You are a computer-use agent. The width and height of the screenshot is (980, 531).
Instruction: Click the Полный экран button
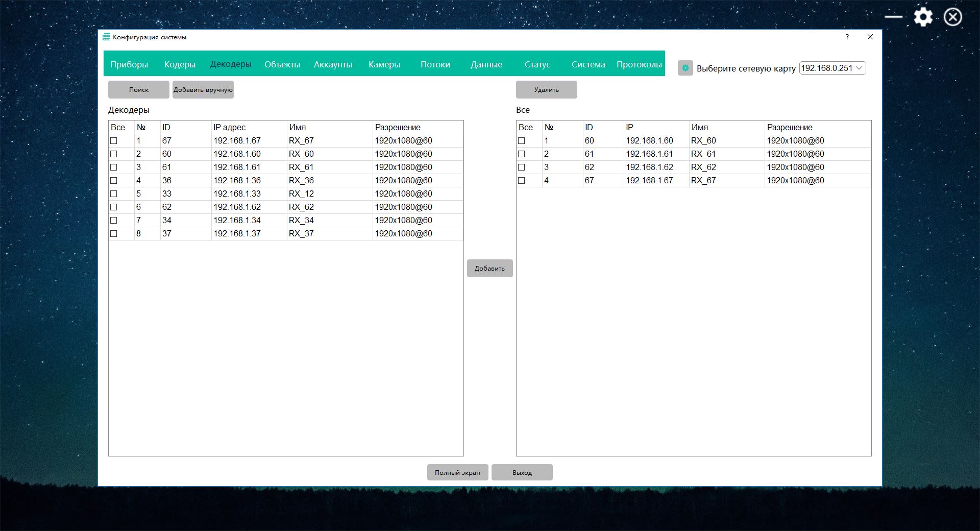457,472
